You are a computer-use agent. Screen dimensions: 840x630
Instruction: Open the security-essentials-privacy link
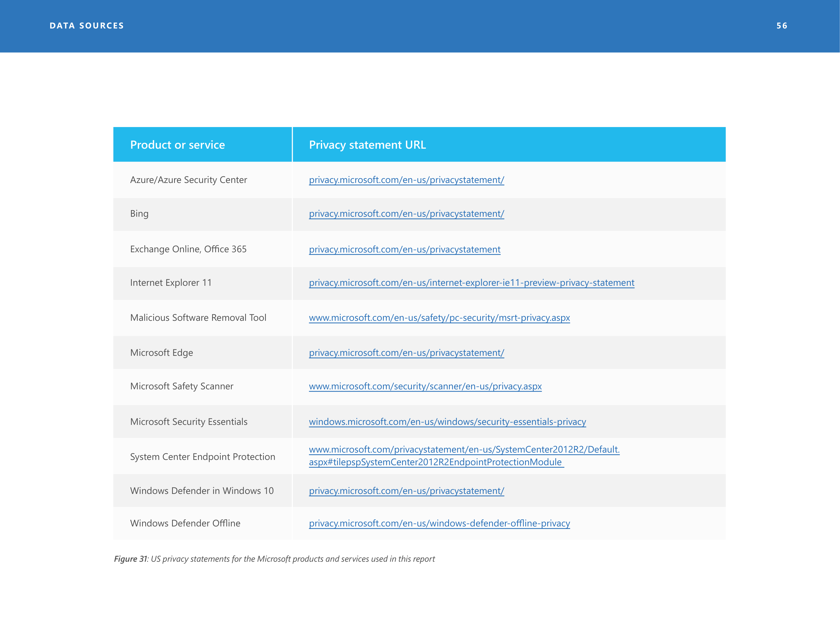point(447,422)
